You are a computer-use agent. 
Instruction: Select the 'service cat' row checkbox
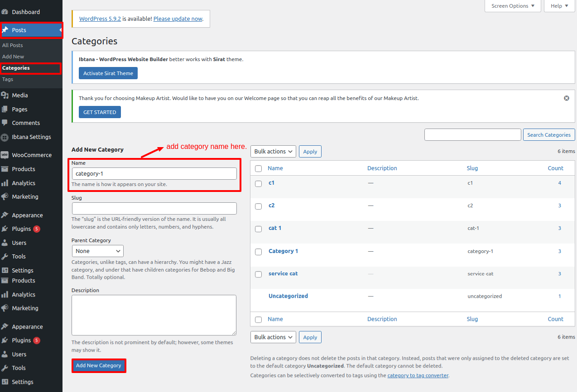[x=259, y=274]
